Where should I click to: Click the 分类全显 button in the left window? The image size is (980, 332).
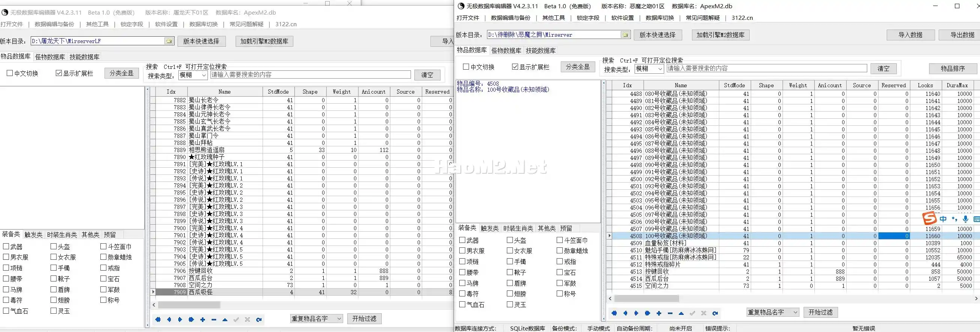pyautogui.click(x=121, y=73)
